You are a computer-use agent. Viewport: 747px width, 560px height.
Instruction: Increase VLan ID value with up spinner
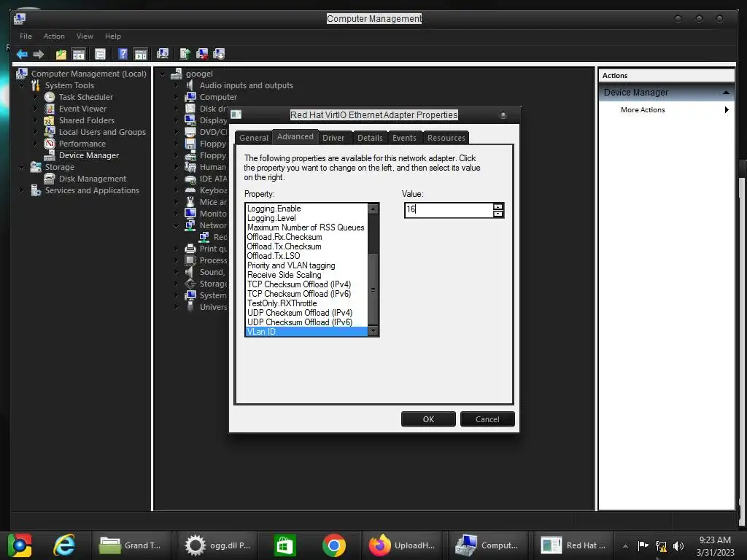(498, 206)
